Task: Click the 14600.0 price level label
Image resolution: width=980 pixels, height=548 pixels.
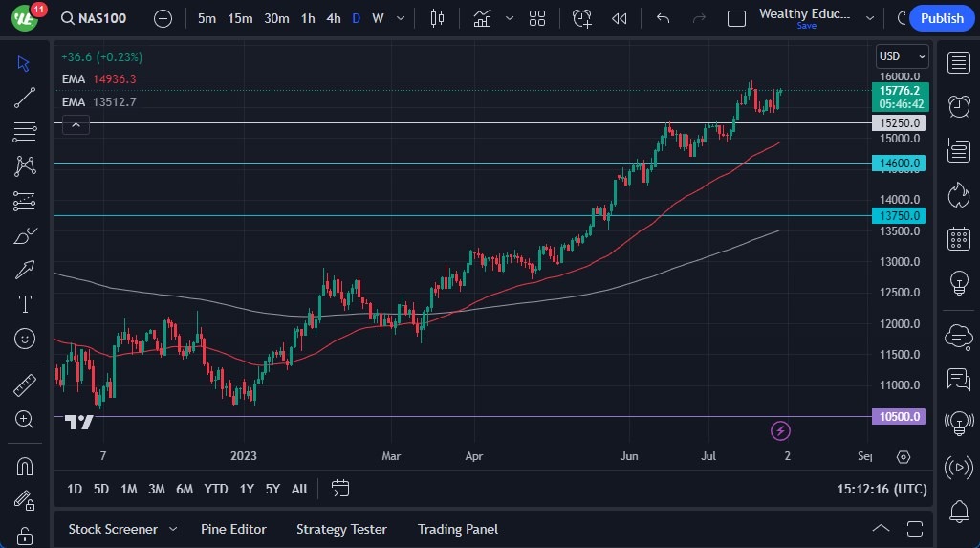Action: tap(899, 164)
